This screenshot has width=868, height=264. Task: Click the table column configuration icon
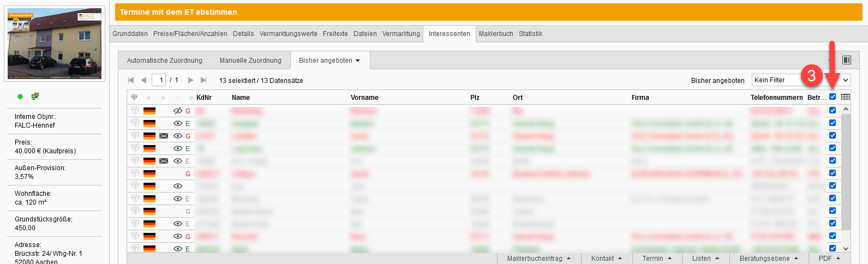coord(845,97)
